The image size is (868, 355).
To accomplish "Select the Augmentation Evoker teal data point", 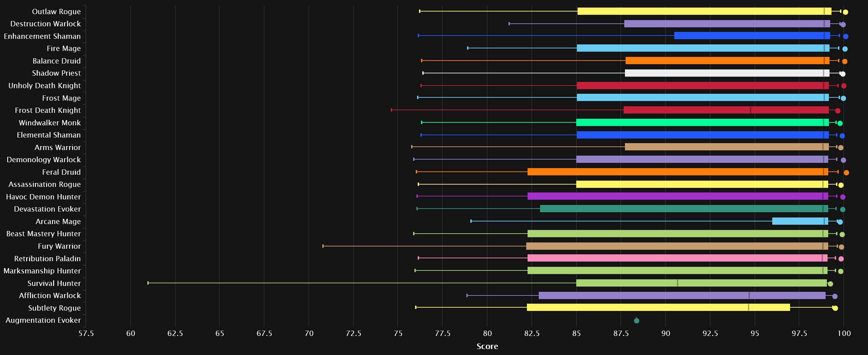I will coord(636,320).
